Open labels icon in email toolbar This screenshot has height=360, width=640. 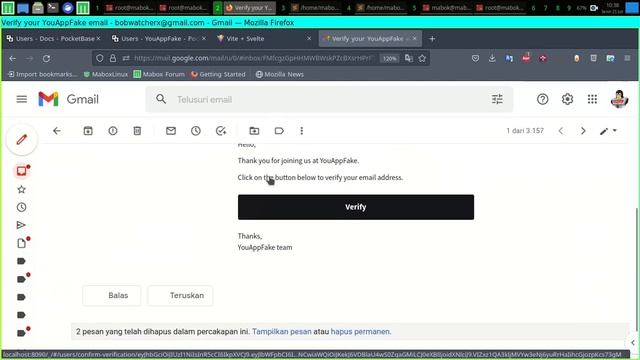pyautogui.click(x=279, y=131)
